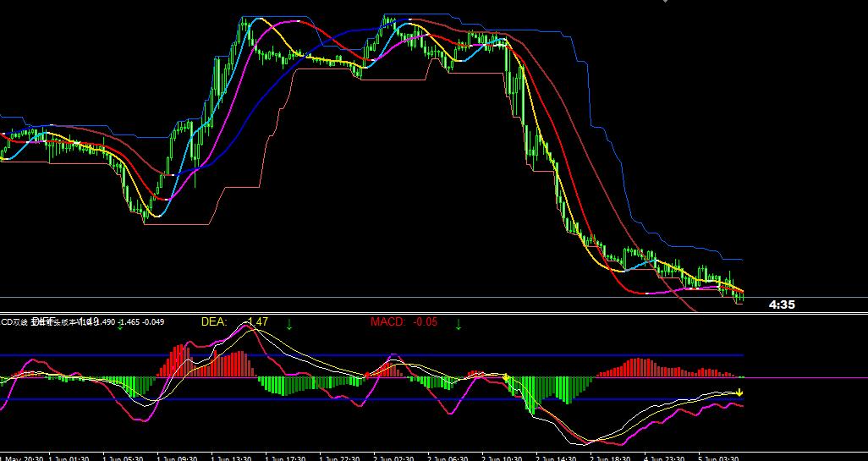The image size is (868, 461).
Task: Select the lower blue level line in MACD panel
Action: tap(423, 398)
